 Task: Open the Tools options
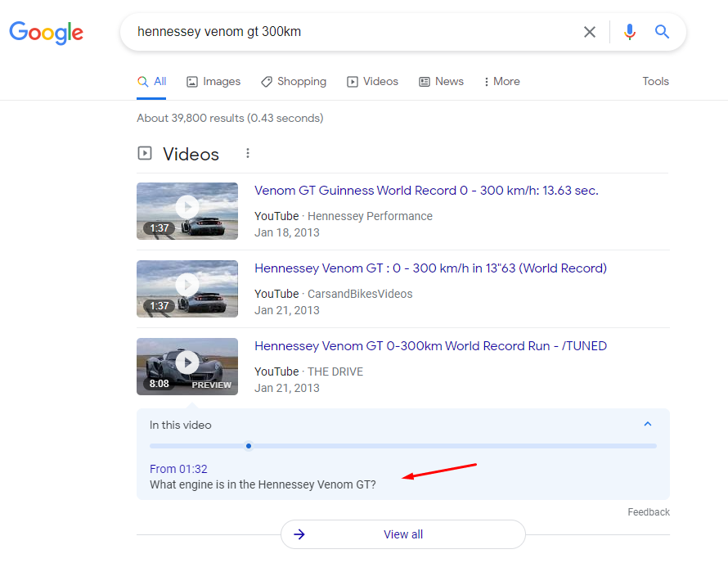pos(655,82)
